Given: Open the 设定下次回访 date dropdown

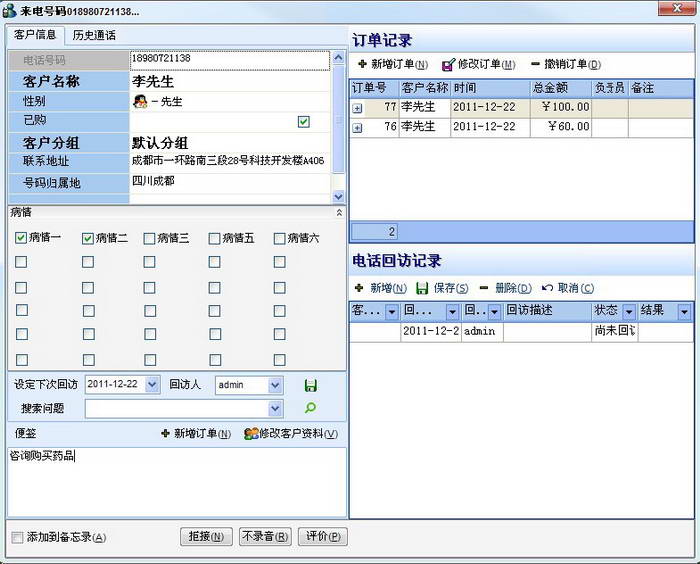Looking at the screenshot, I should [x=152, y=384].
